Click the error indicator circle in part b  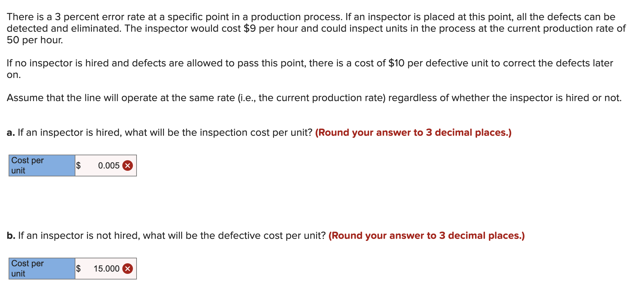click(127, 269)
